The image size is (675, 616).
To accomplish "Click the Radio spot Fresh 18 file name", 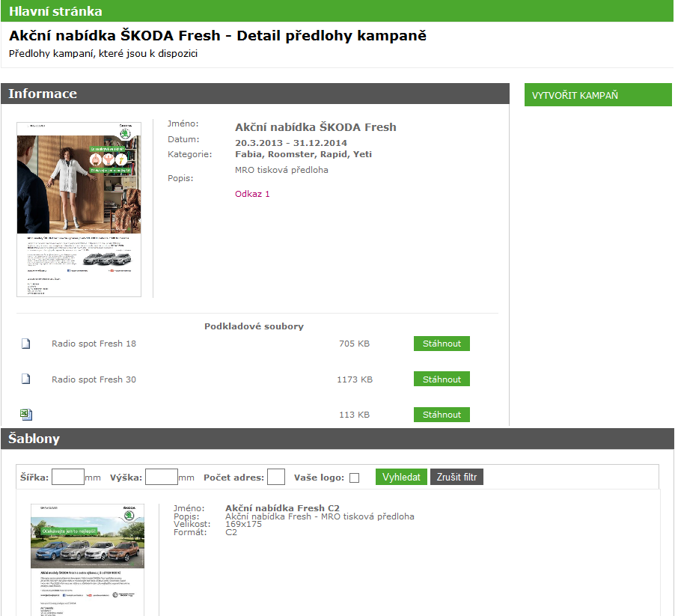I will pyautogui.click(x=94, y=344).
